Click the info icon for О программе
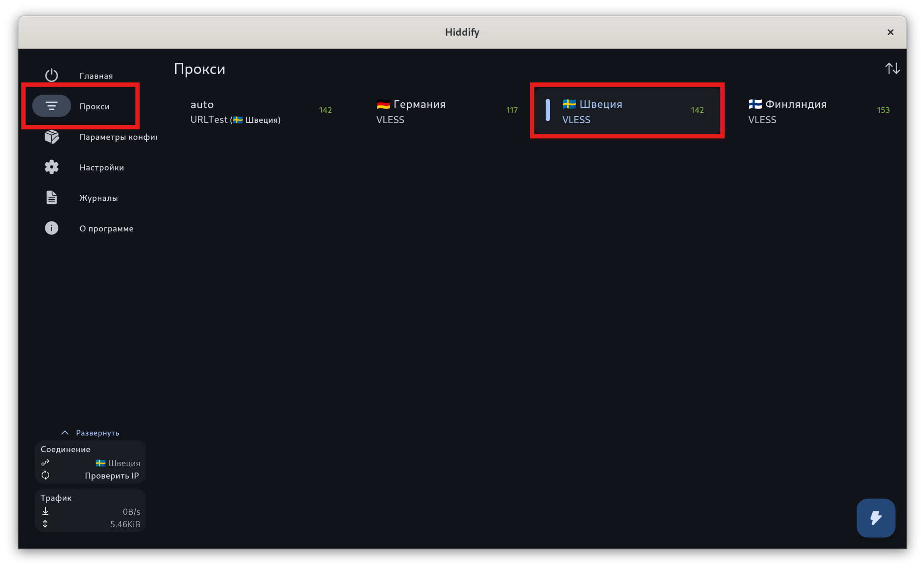 tap(51, 228)
